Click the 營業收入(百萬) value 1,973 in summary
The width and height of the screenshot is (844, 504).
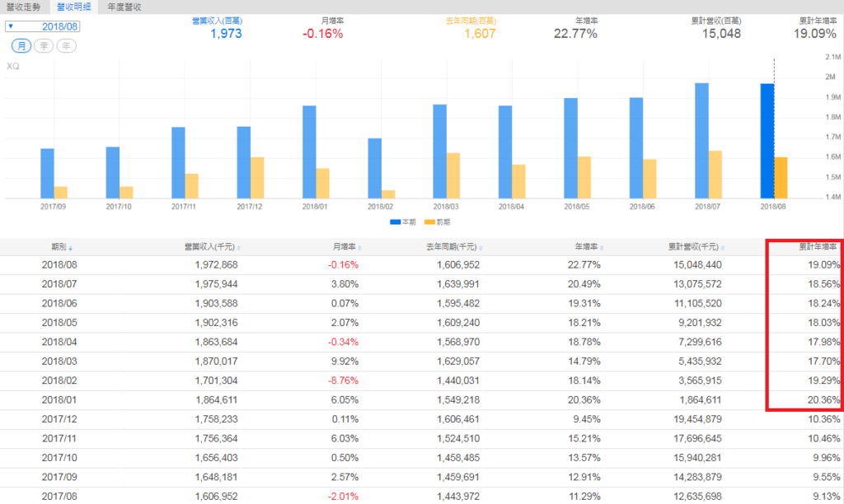pos(226,34)
